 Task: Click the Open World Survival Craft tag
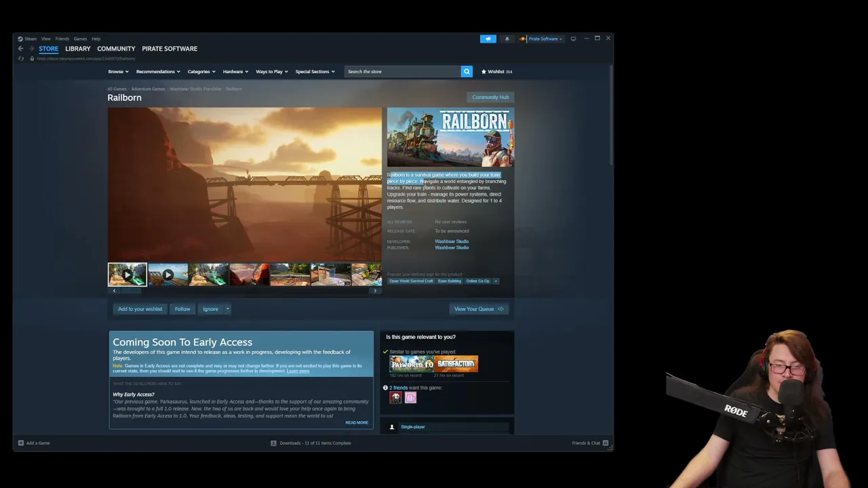click(411, 281)
